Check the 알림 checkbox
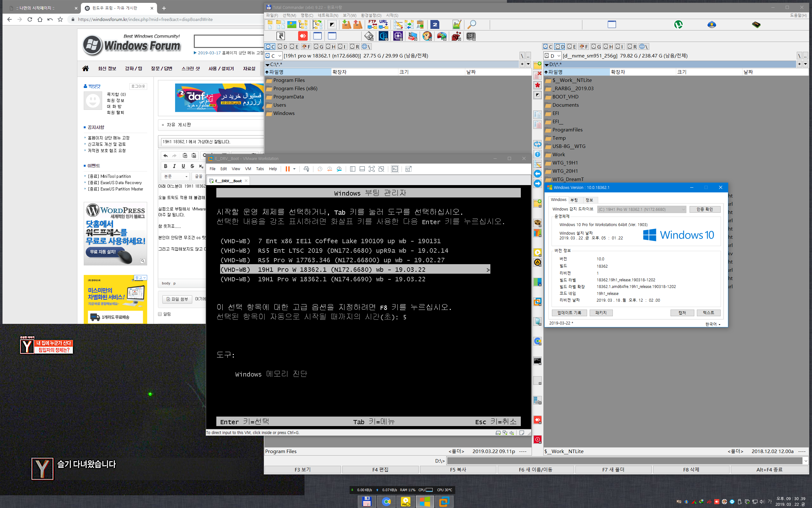812x508 pixels. [x=160, y=314]
